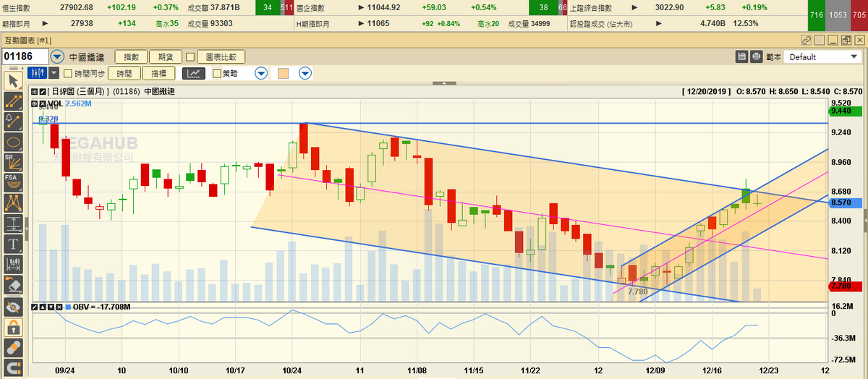Click the 指數 button
868x379 pixels.
coord(131,56)
